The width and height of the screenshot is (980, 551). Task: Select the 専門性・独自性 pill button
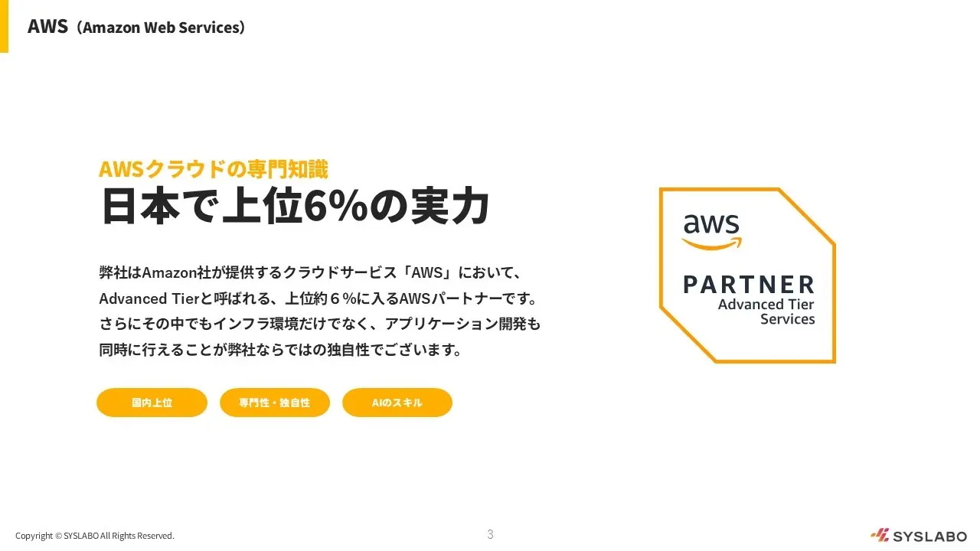click(274, 403)
